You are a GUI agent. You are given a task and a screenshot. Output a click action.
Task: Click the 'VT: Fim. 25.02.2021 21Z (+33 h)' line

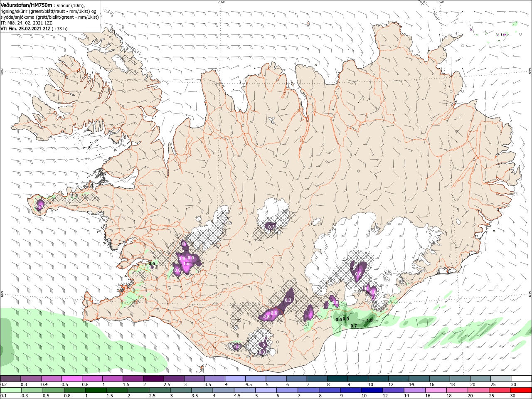(x=34, y=29)
